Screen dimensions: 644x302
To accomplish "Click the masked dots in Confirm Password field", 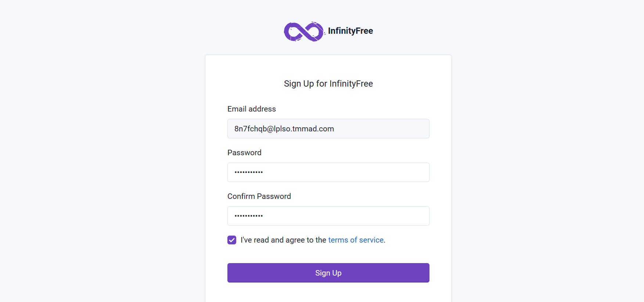I will (x=248, y=216).
